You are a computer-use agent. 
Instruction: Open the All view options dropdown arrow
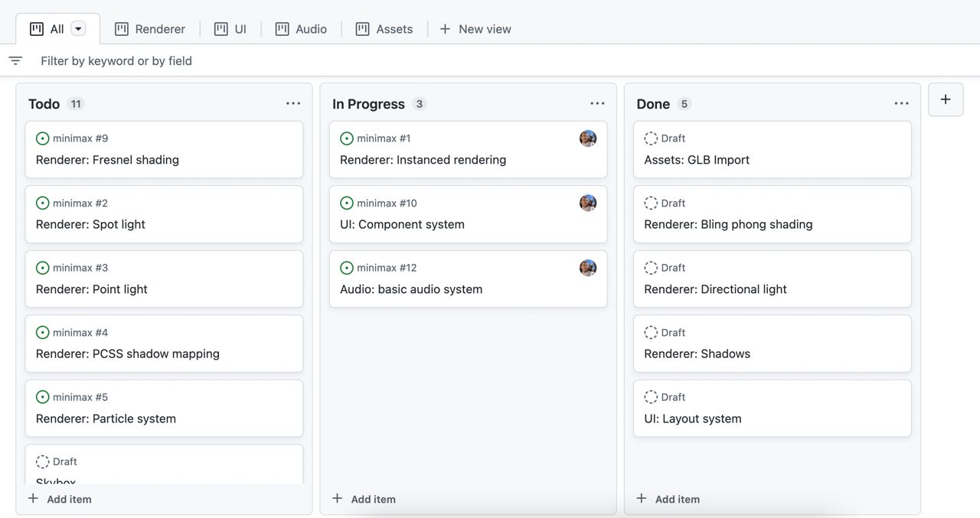(x=78, y=28)
